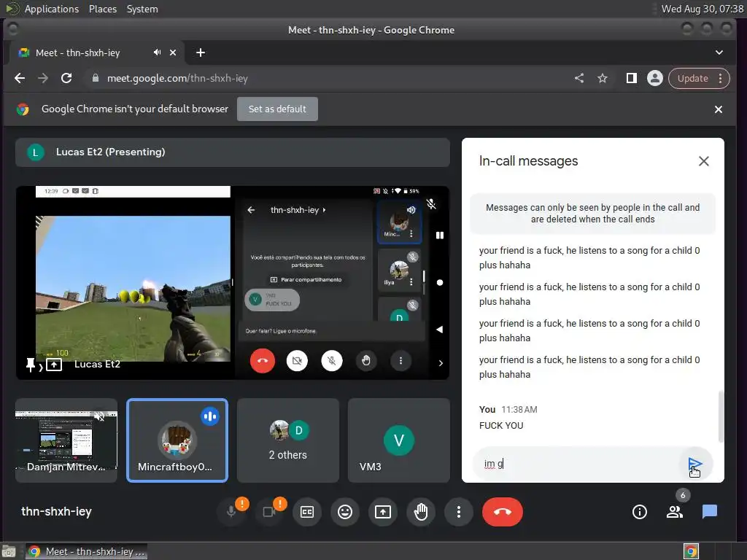Open the System menu

pyautogui.click(x=142, y=9)
